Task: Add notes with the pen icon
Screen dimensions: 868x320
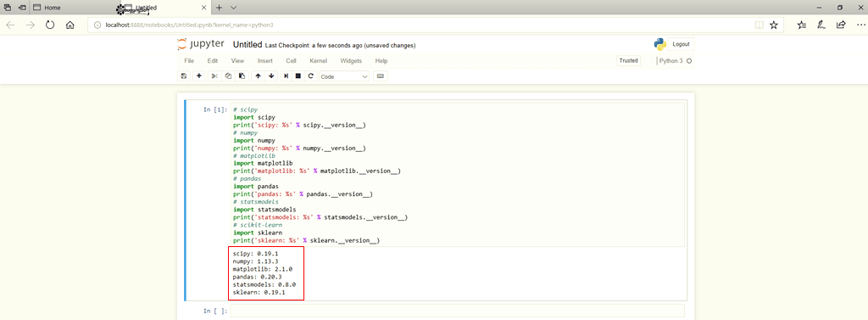Action: tap(822, 25)
